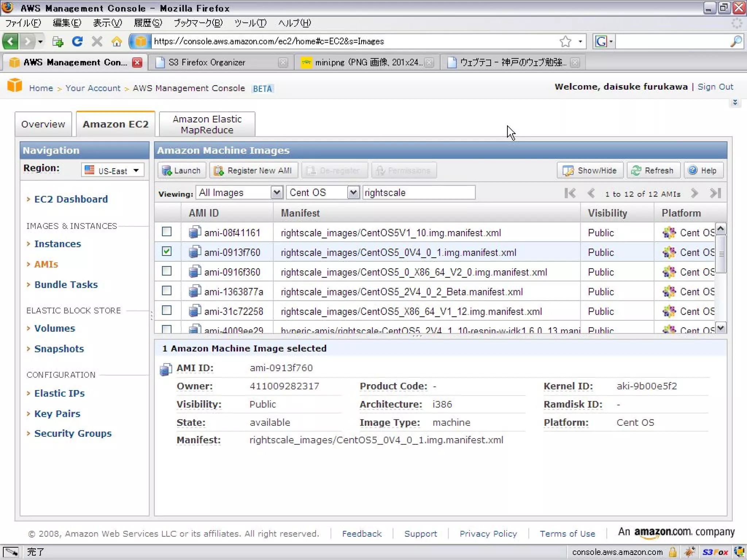Click the padlock security icon in status bar
The width and height of the screenshot is (747, 560).
[673, 552]
